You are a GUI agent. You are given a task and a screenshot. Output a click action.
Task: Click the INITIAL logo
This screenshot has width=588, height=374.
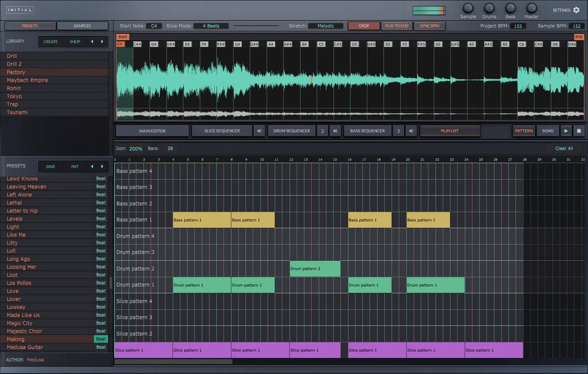click(x=19, y=9)
